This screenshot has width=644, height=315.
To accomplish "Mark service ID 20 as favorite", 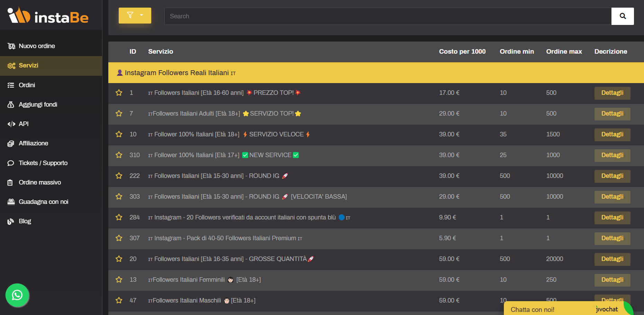I will (119, 259).
